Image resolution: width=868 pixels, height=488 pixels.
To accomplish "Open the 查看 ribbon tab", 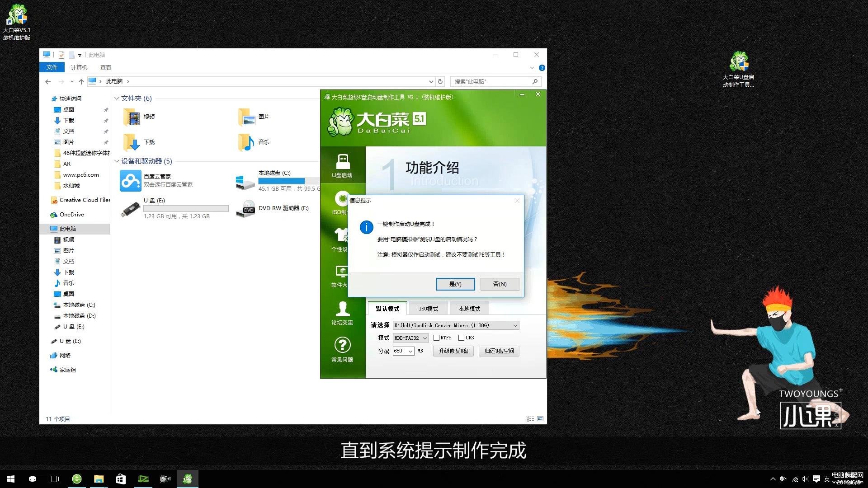I will pyautogui.click(x=106, y=67).
